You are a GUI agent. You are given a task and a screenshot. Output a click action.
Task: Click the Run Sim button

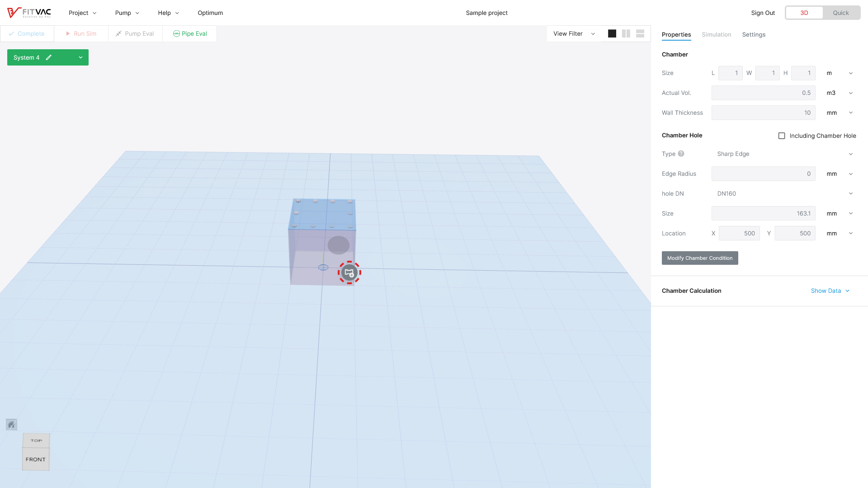[81, 33]
